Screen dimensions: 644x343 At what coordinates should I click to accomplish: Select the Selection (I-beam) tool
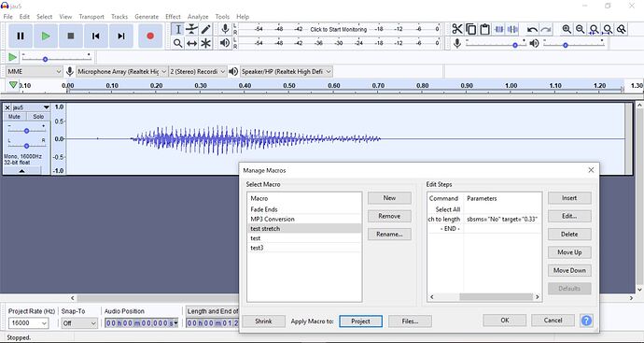coord(178,29)
